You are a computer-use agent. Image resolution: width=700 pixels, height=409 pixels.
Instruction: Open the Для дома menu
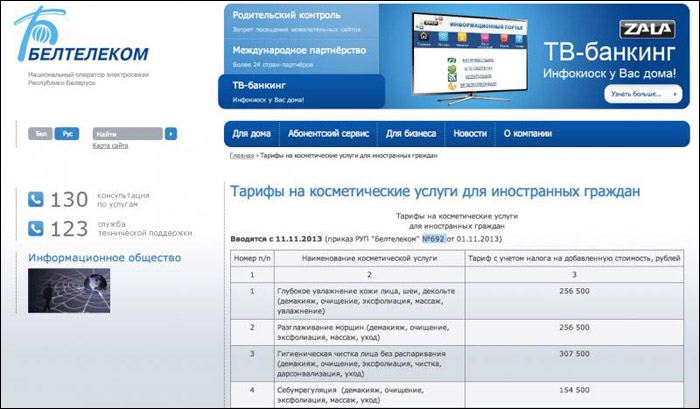pos(251,134)
